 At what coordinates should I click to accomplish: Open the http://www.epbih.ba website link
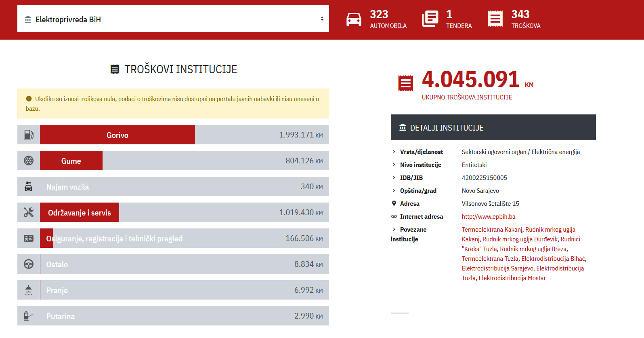point(489,217)
